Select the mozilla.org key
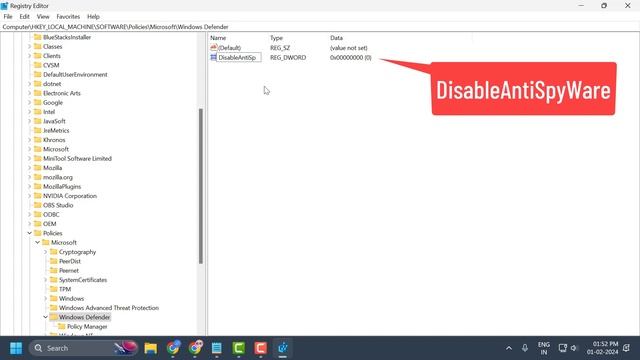The width and height of the screenshot is (640, 360). [x=58, y=177]
